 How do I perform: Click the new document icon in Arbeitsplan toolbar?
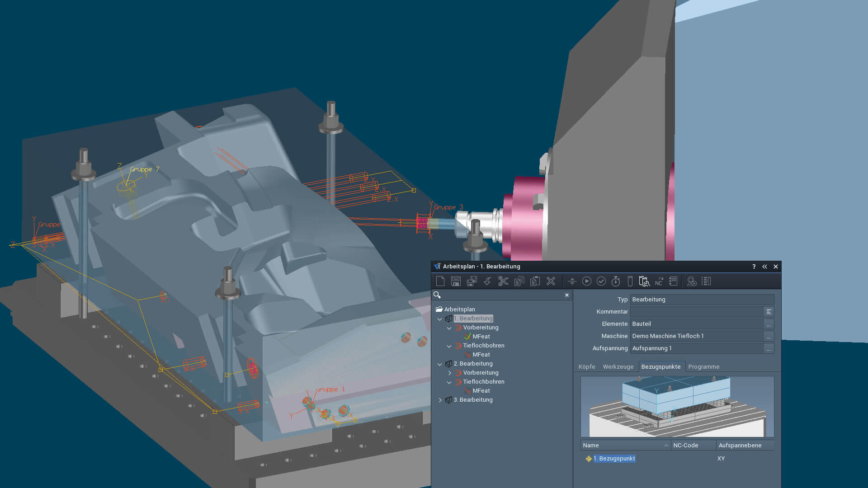click(x=440, y=281)
